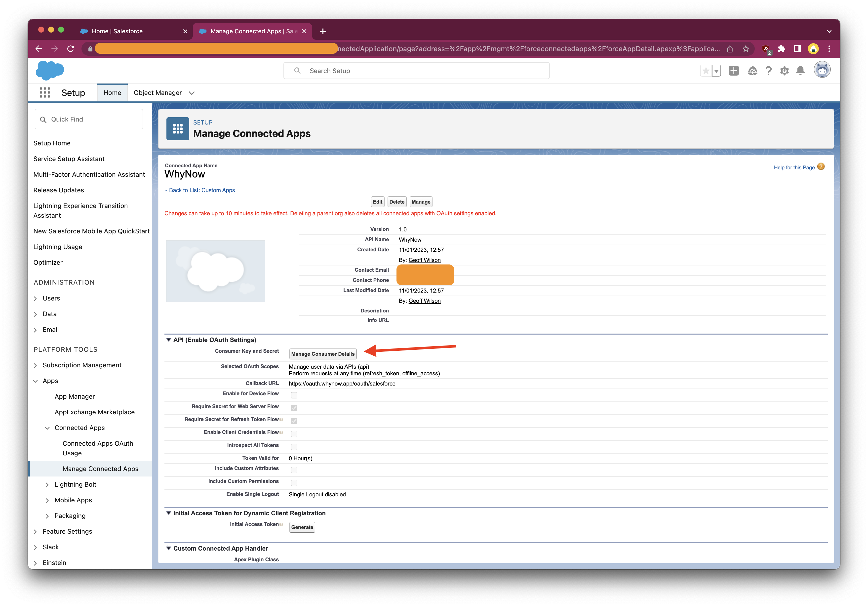
Task: Switch to Home | Salesforce browser tab
Action: [133, 31]
